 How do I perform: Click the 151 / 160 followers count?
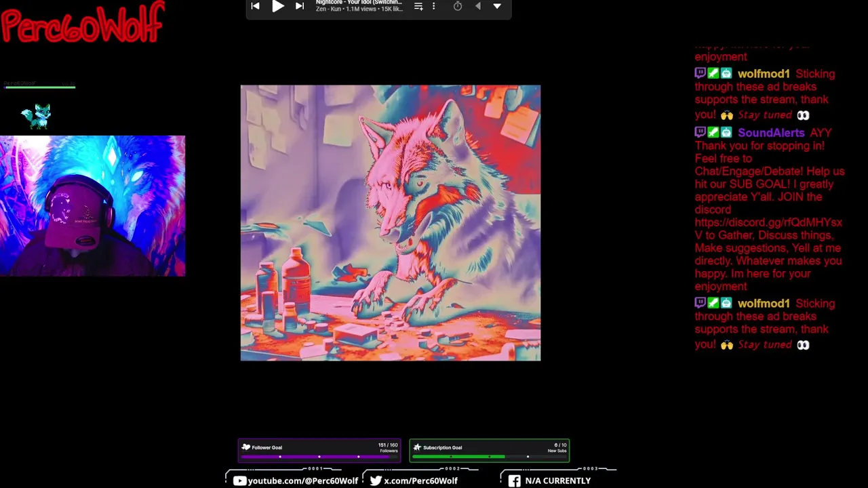tap(387, 445)
